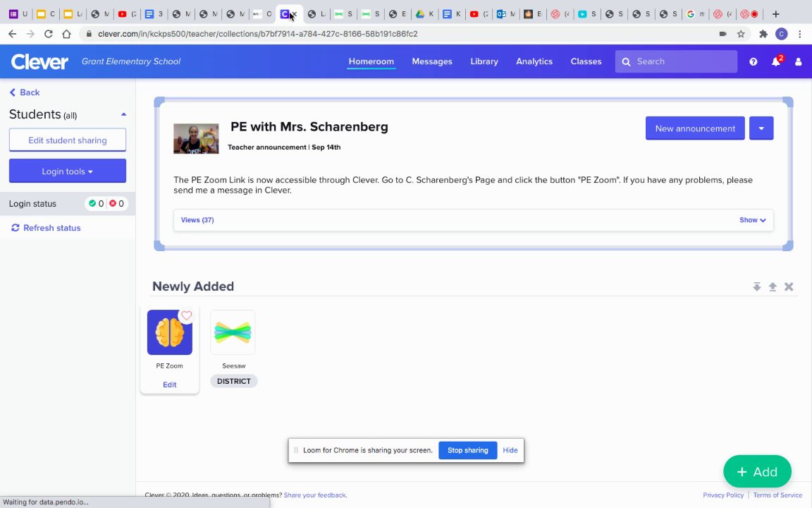Open the user account icon in Clever header

(798, 61)
